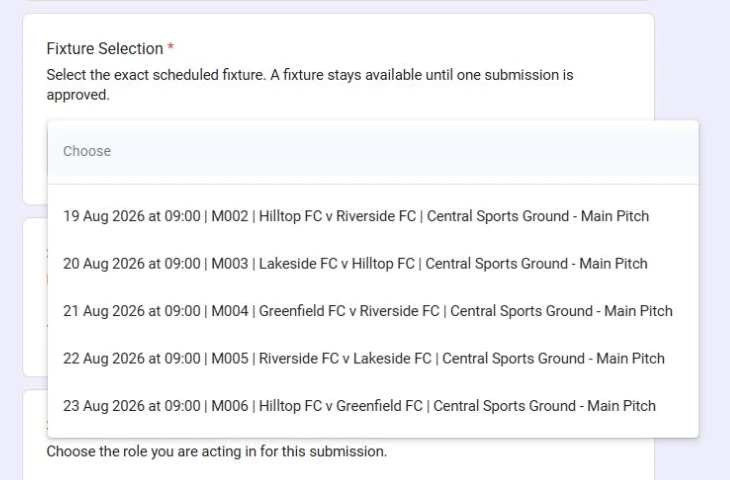730x480 pixels.
Task: Select the only fixture Lakeside FC plays at home
Action: [x=373, y=264]
